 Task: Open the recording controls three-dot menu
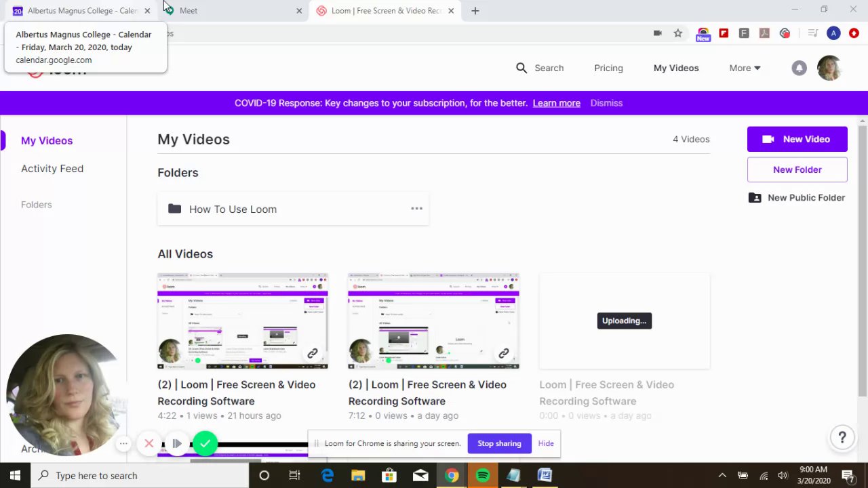[123, 443]
